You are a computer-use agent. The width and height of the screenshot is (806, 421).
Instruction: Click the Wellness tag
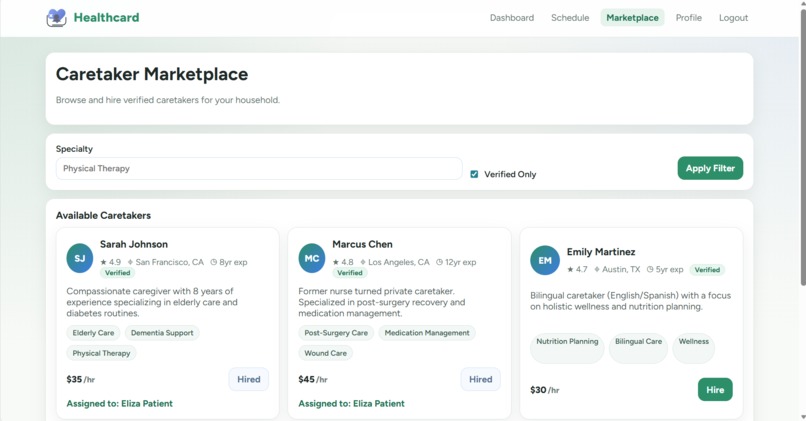click(693, 348)
